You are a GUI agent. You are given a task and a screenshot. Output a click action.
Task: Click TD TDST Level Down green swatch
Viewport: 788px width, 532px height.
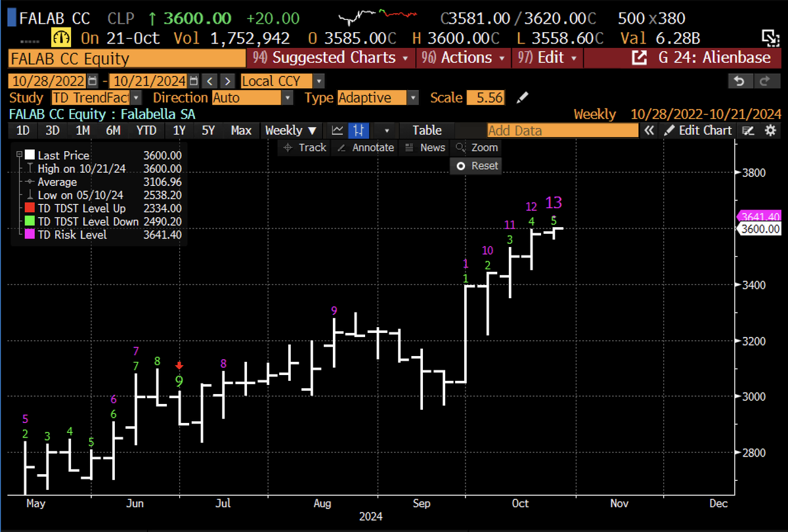(30, 221)
